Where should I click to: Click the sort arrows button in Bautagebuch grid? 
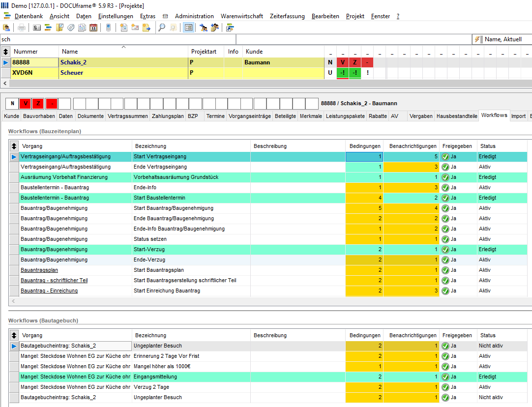click(x=14, y=335)
